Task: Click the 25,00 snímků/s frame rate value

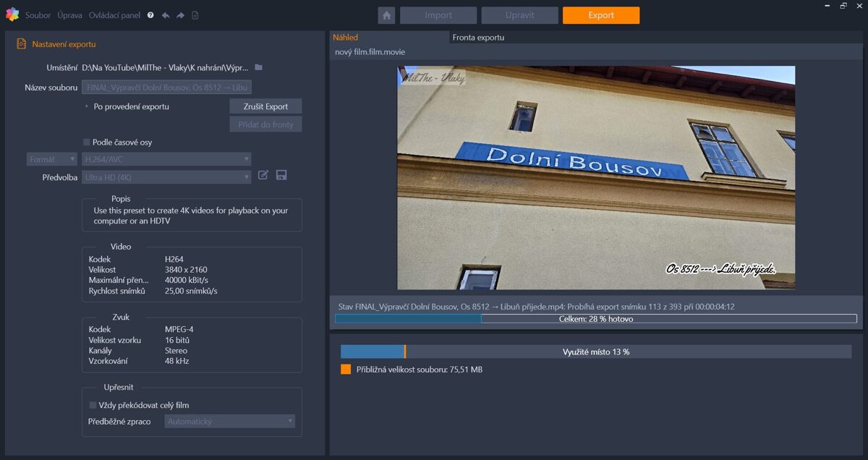Action: (x=191, y=291)
